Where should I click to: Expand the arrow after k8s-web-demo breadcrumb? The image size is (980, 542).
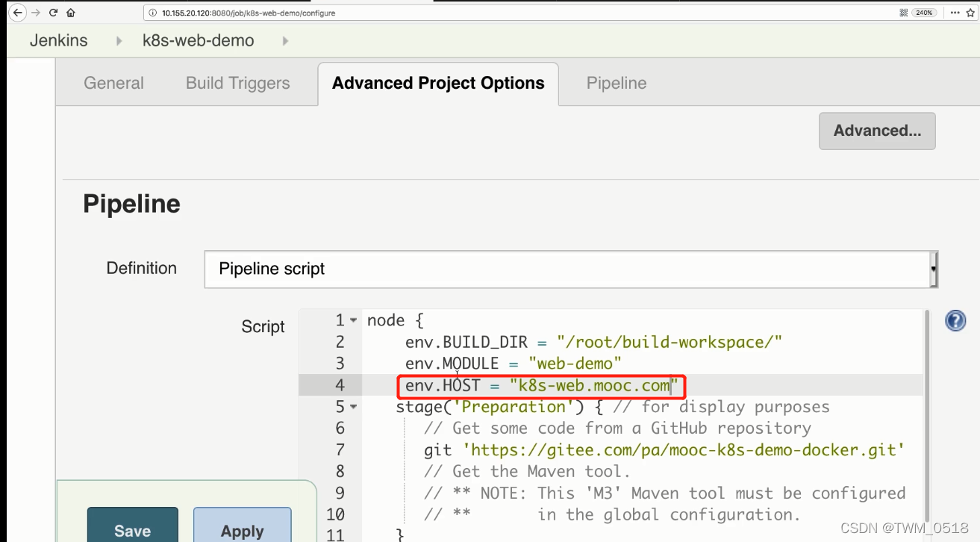pyautogui.click(x=285, y=41)
